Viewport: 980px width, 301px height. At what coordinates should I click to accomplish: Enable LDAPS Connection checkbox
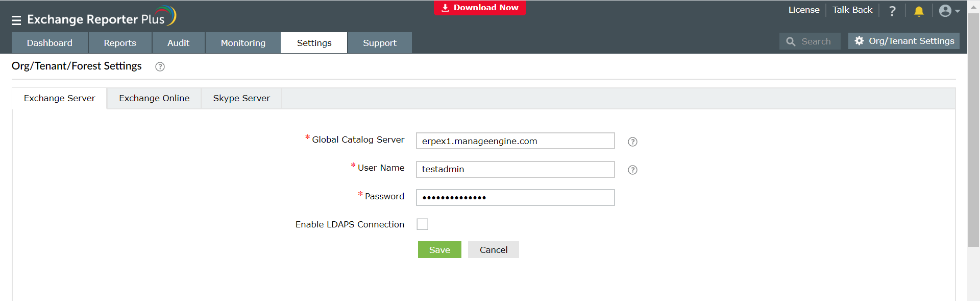pyautogui.click(x=423, y=224)
